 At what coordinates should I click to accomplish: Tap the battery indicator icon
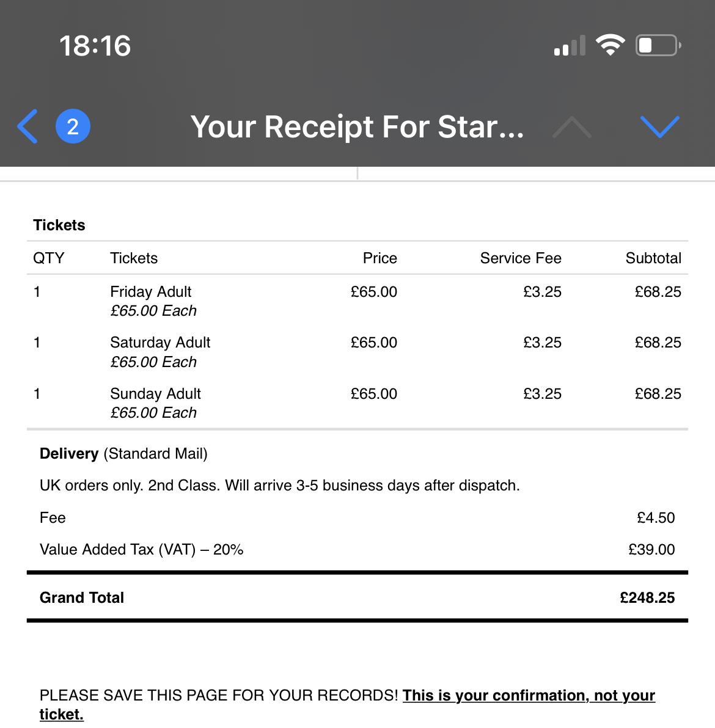point(658,45)
